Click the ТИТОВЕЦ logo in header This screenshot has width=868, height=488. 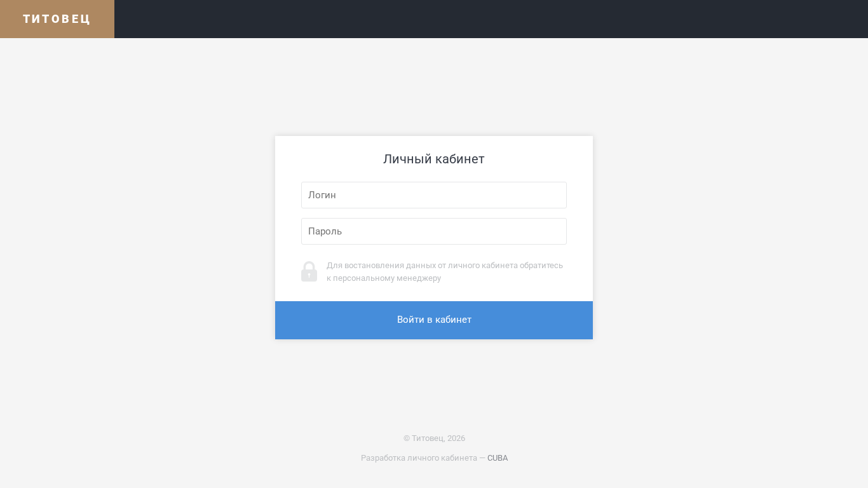(x=57, y=19)
